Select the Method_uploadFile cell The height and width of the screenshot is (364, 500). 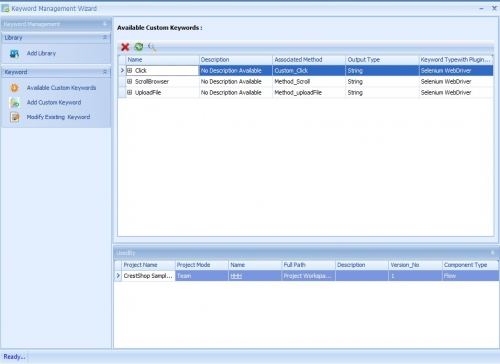pyautogui.click(x=309, y=92)
